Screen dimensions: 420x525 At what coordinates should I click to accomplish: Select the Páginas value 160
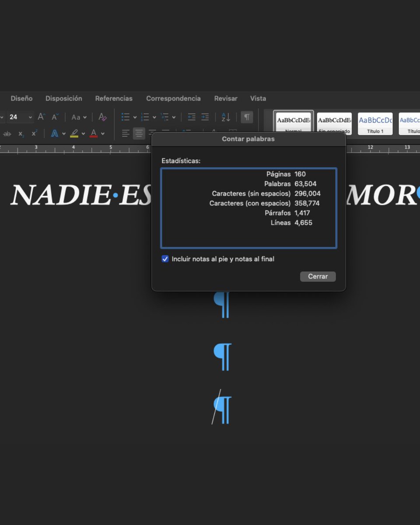[x=300, y=174]
